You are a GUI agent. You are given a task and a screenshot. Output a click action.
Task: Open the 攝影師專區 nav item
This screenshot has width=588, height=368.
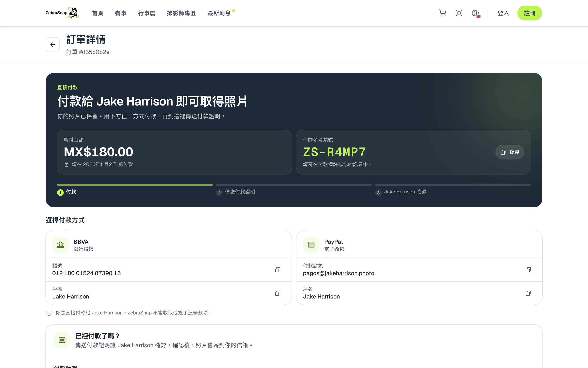[x=182, y=13]
